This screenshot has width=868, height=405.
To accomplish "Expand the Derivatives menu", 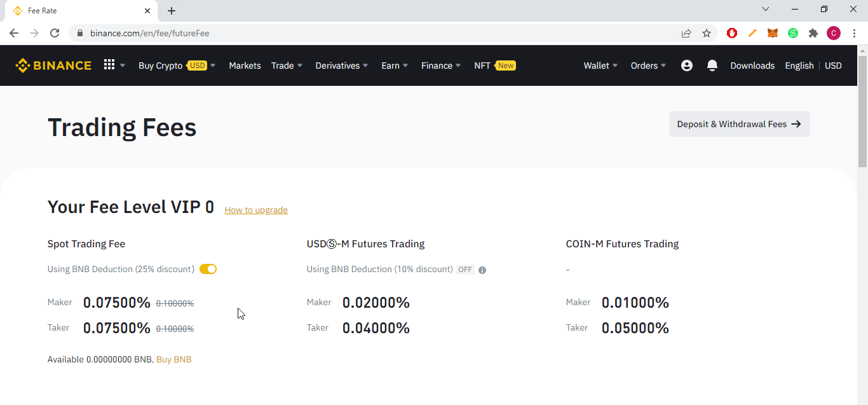I will [x=342, y=65].
